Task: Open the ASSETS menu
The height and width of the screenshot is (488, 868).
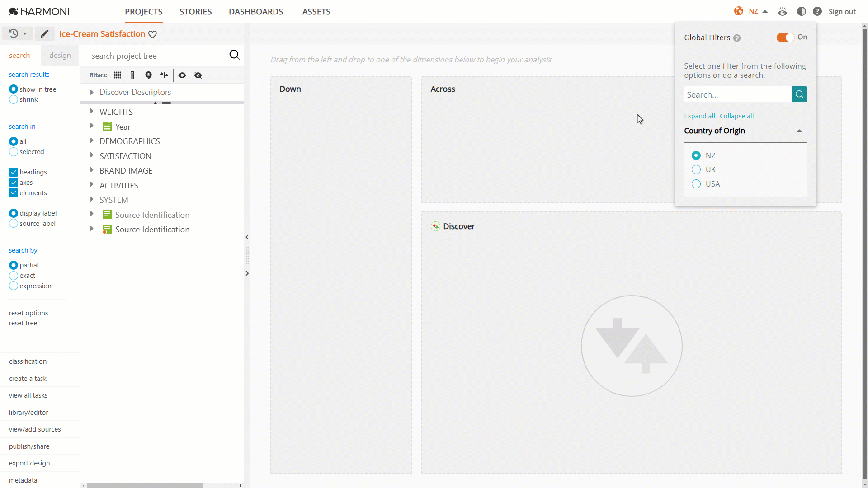Action: coord(316,12)
